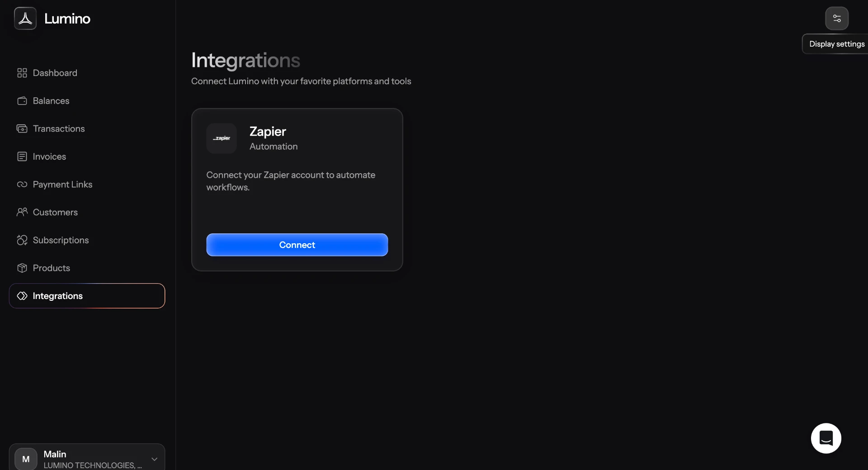
Task: Open display settings sliders icon
Action: [837, 19]
